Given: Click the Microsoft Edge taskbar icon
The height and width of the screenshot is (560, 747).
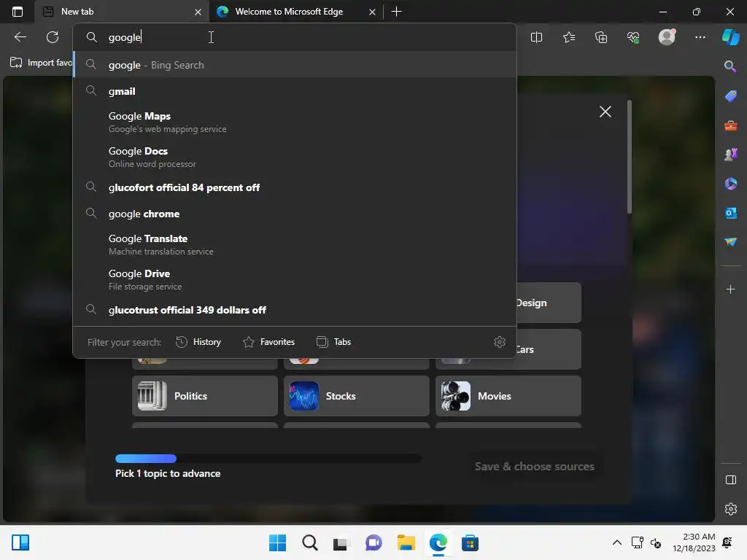Looking at the screenshot, I should click(438, 542).
